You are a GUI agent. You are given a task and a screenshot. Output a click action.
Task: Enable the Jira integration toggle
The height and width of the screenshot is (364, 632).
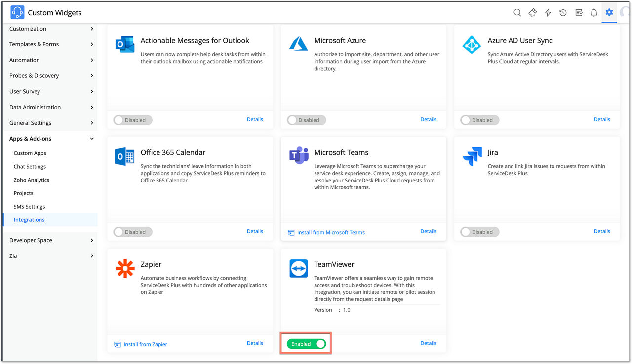pos(479,232)
